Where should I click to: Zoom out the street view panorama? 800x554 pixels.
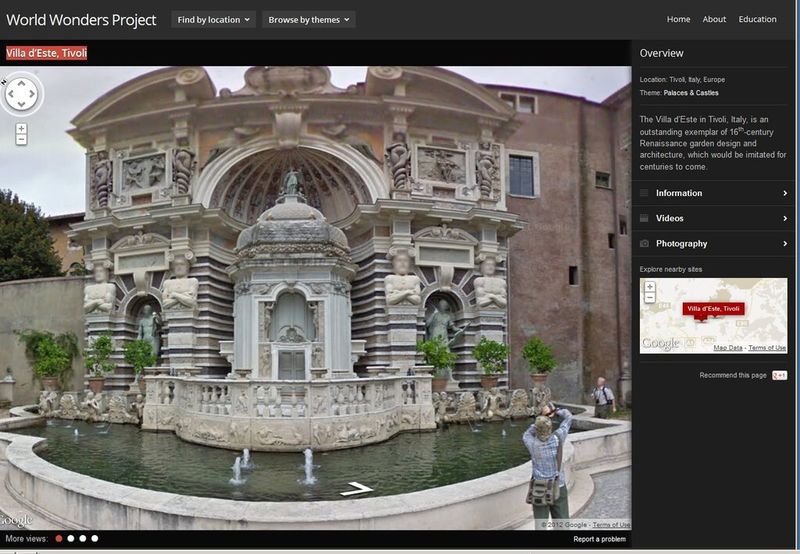[x=21, y=139]
